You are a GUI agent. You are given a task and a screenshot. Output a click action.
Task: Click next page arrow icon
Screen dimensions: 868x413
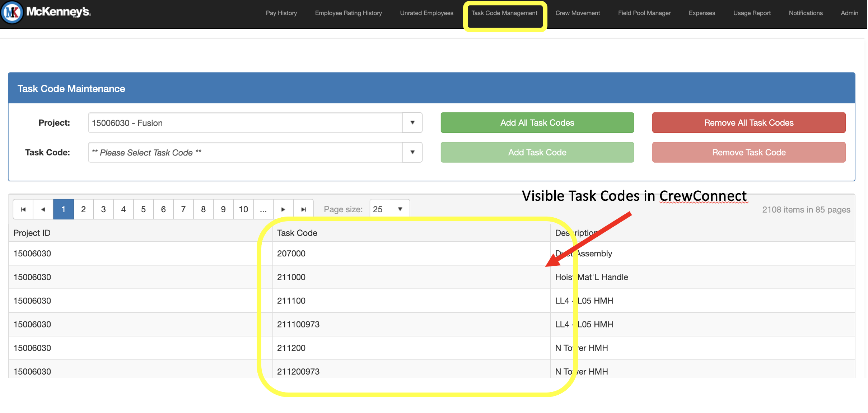tap(283, 209)
